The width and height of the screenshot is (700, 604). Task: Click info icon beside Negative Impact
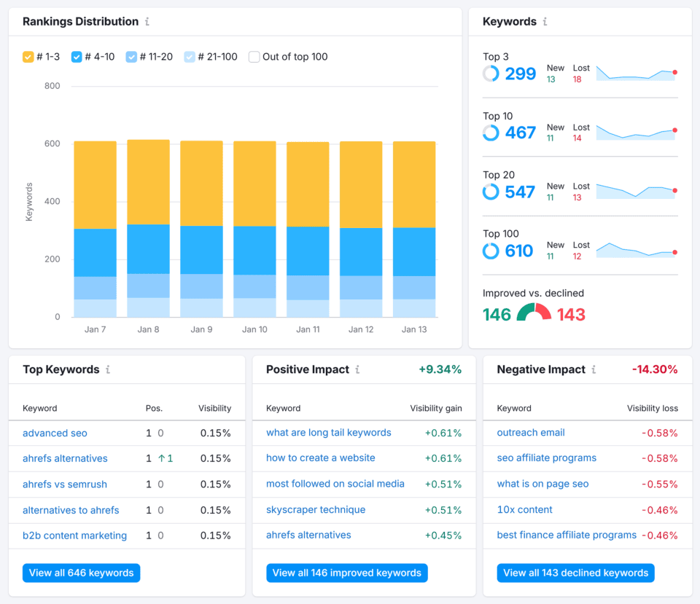[x=594, y=369]
